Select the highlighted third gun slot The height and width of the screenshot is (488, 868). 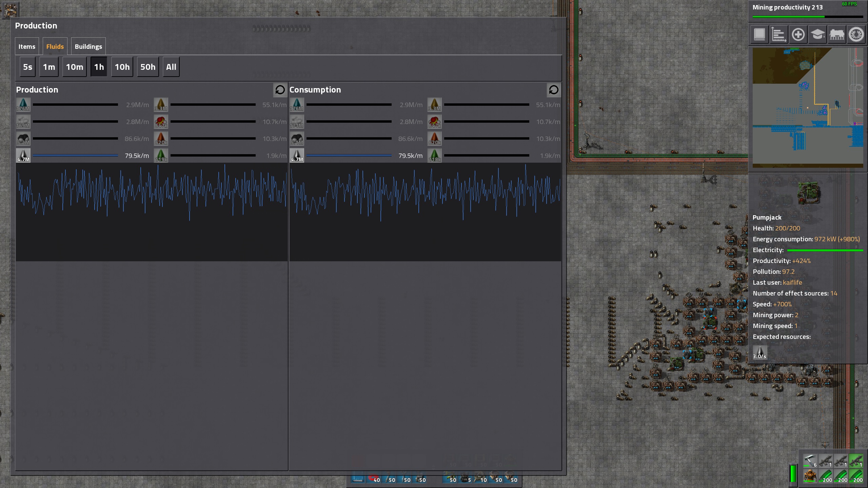point(856,461)
